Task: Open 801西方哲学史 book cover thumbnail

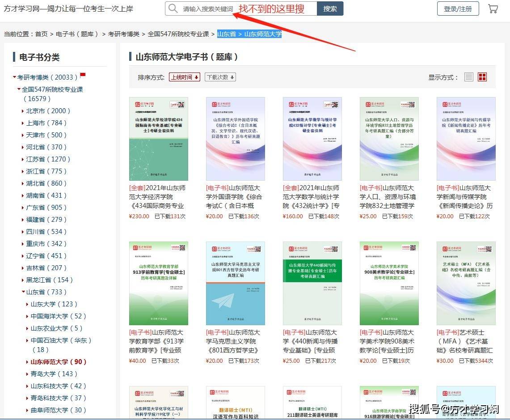Action: pyautogui.click(x=236, y=283)
